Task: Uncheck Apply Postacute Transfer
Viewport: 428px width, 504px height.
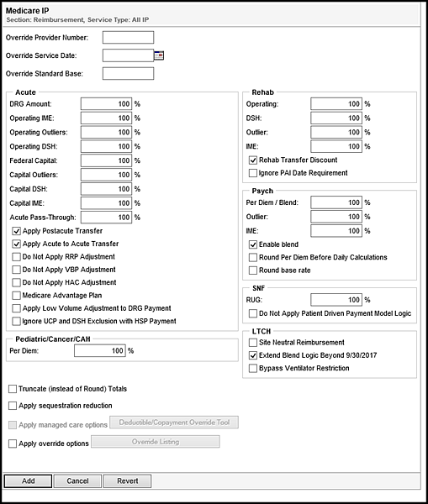Action: [x=17, y=231]
